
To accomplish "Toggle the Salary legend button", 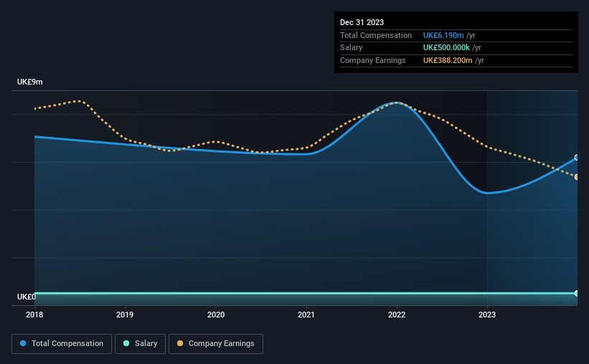I will point(140,344).
